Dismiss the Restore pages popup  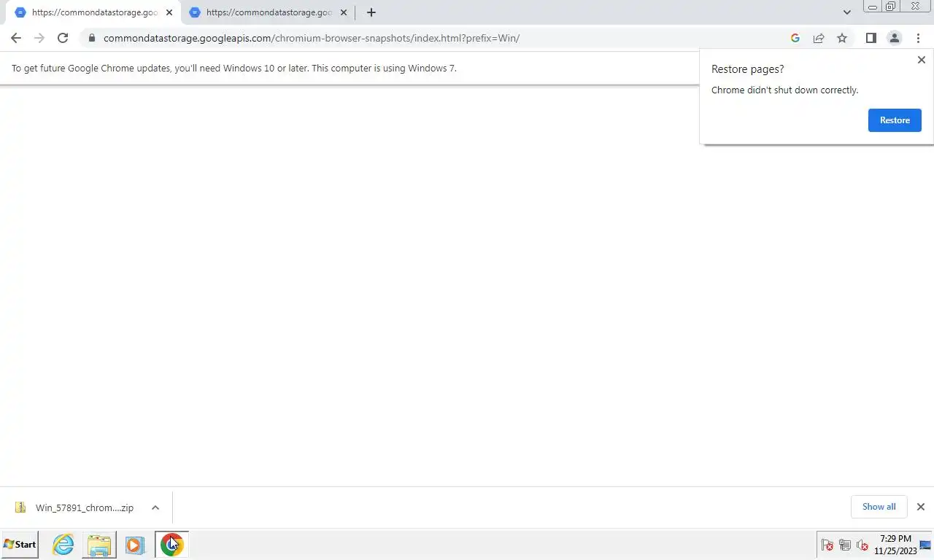(x=921, y=60)
